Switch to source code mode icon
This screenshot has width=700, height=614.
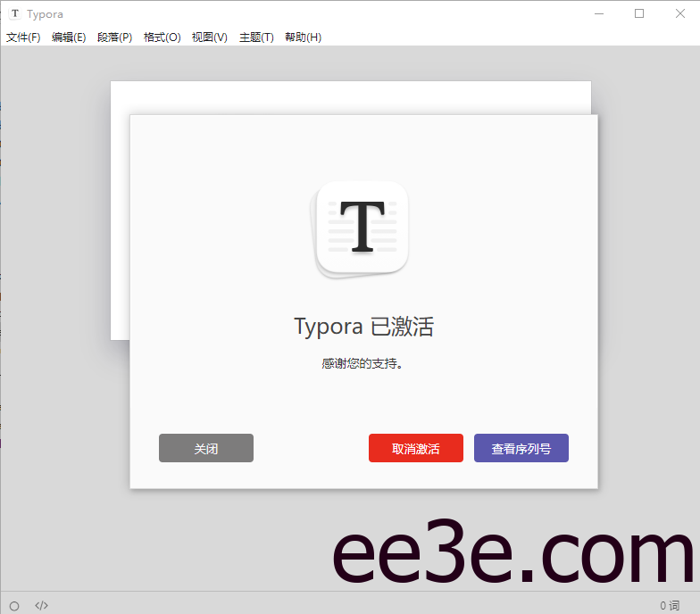(x=41, y=605)
